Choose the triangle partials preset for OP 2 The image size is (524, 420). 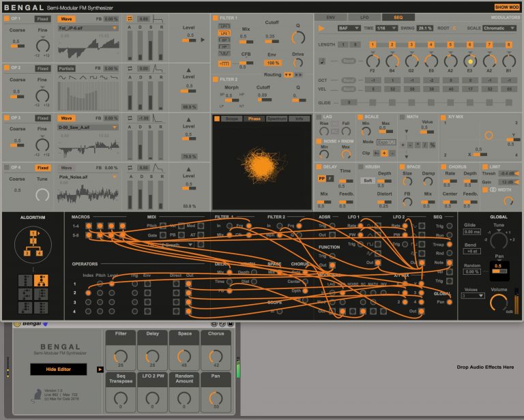tap(83, 78)
